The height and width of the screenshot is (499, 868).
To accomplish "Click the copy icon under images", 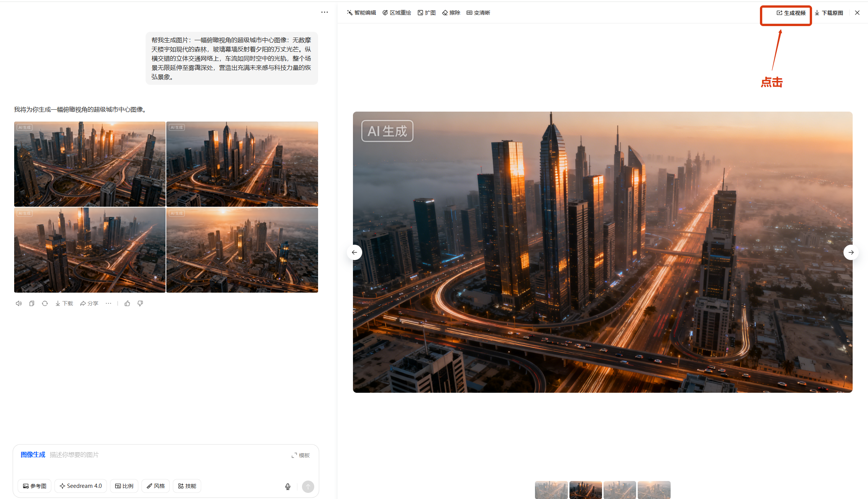I will pyautogui.click(x=32, y=303).
